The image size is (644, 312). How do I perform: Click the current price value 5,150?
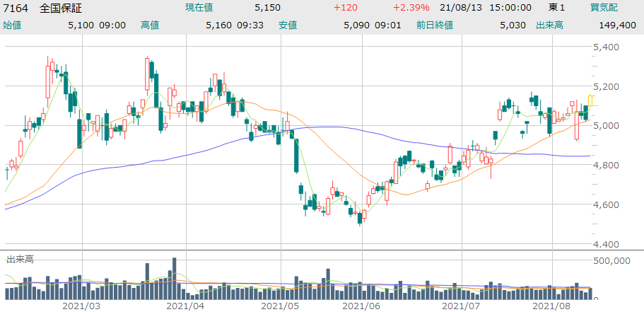click(268, 8)
